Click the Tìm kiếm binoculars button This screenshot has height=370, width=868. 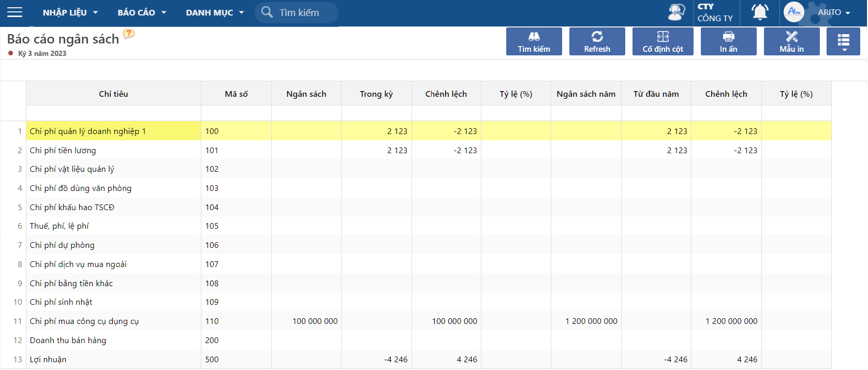[534, 41]
